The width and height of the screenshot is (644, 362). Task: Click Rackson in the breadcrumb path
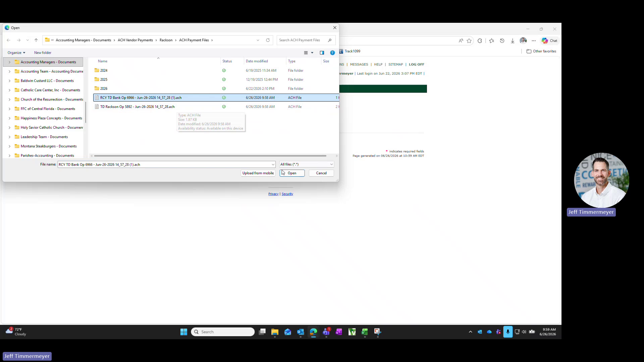(x=166, y=40)
